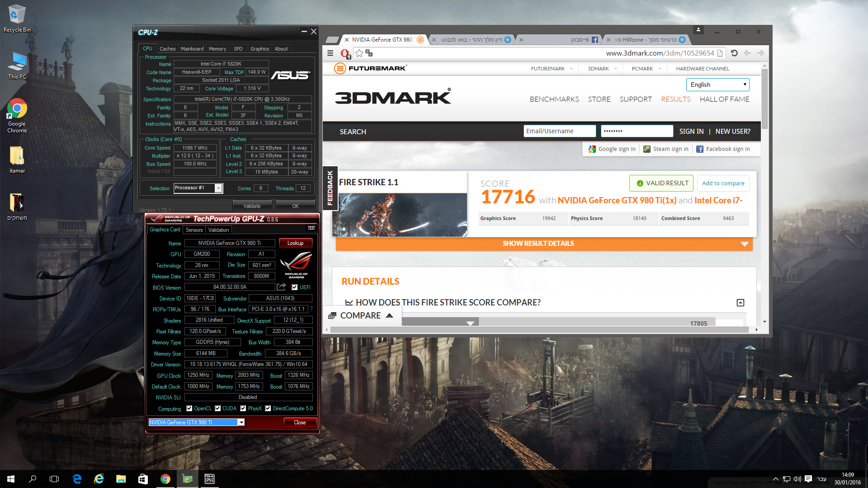
Task: Toggle the UEFI checkbox
Action: pyautogui.click(x=294, y=287)
